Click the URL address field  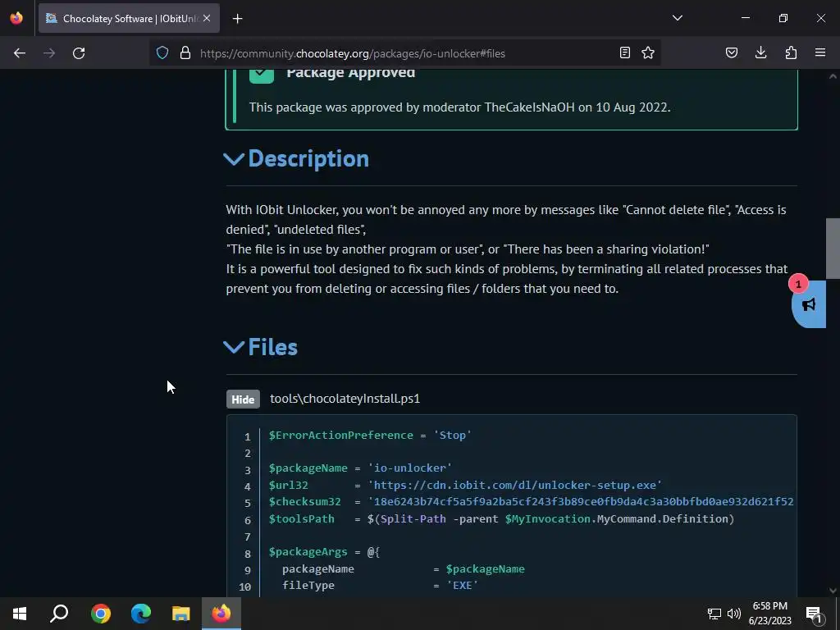click(x=404, y=53)
